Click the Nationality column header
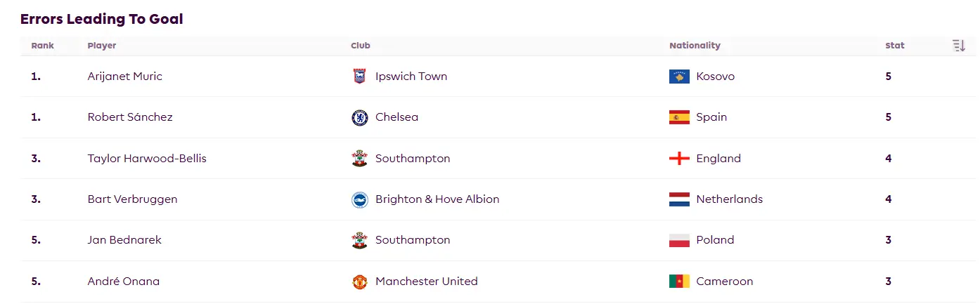980x304 pixels. [695, 46]
